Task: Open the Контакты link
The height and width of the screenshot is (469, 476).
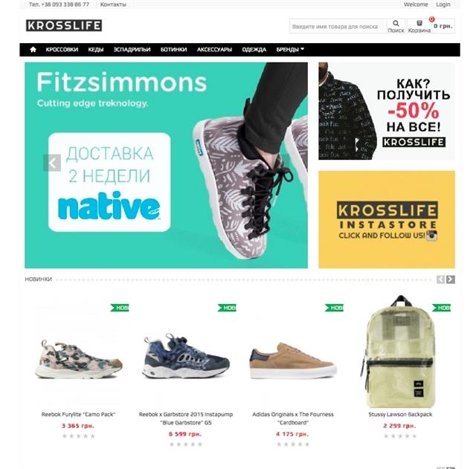Action: pos(113,4)
